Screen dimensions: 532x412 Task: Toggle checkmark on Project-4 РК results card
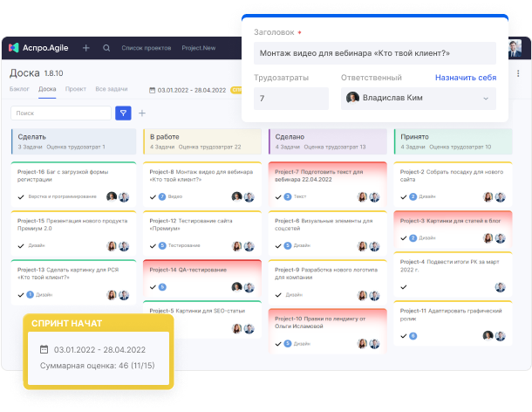pos(403,287)
